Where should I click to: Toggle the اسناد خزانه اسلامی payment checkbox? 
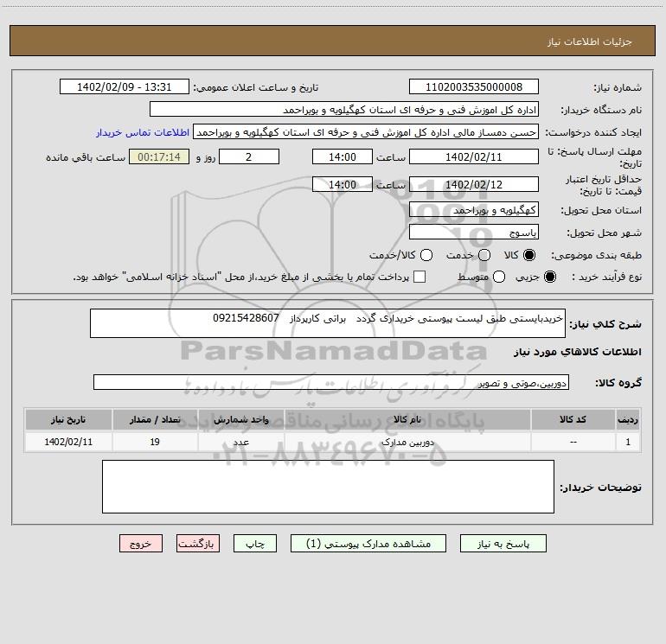coord(419,277)
